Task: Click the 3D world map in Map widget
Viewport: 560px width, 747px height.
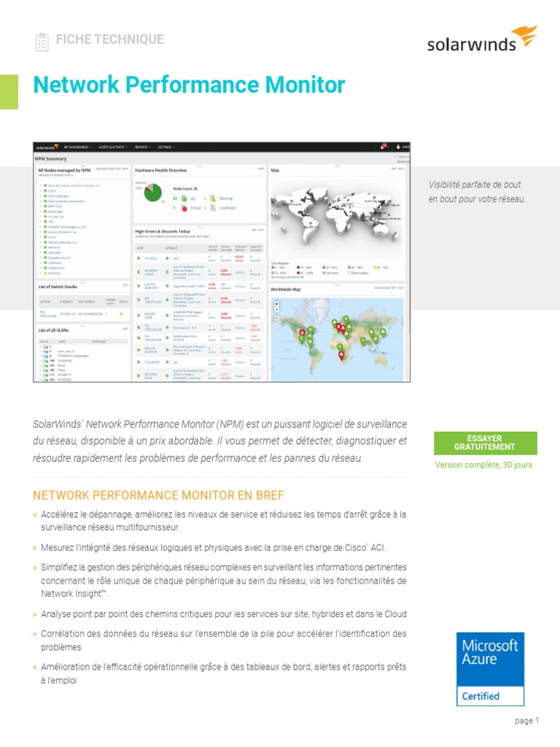Action: coord(337,215)
